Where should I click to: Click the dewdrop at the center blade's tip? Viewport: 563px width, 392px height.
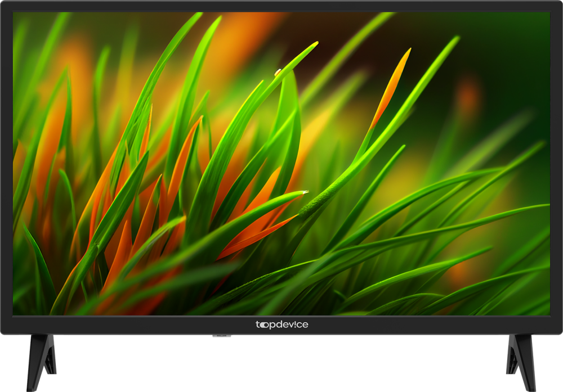(x=305, y=192)
